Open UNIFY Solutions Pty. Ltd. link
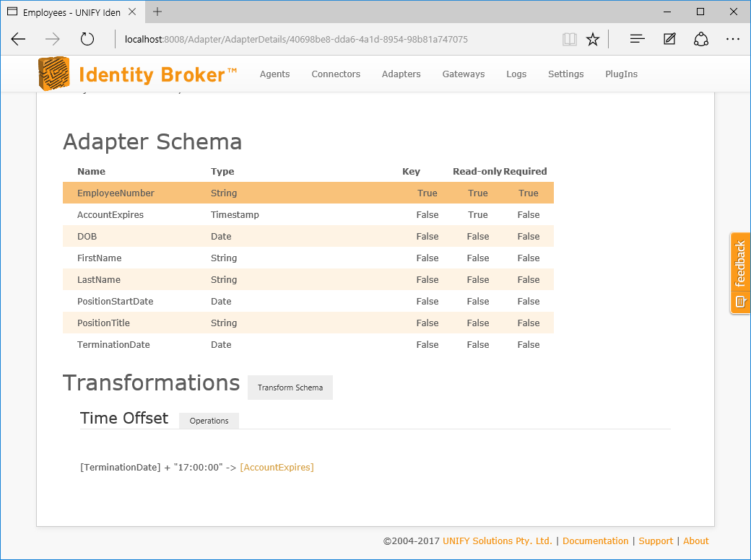The image size is (751, 560). pyautogui.click(x=497, y=541)
